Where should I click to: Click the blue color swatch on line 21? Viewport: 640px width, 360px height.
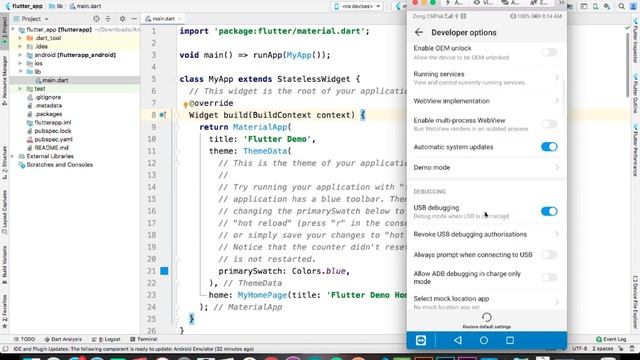164,271
